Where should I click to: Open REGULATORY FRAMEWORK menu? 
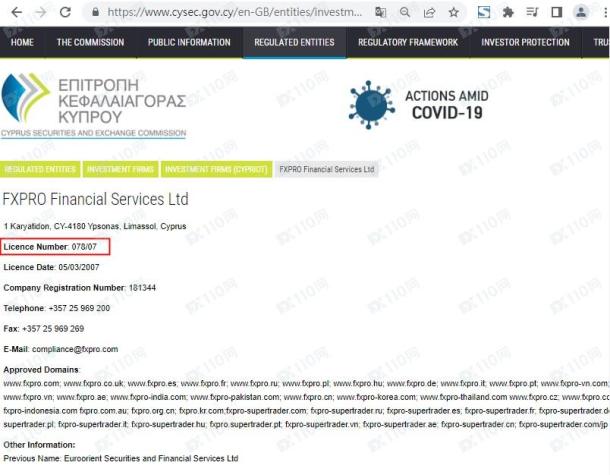(x=408, y=42)
